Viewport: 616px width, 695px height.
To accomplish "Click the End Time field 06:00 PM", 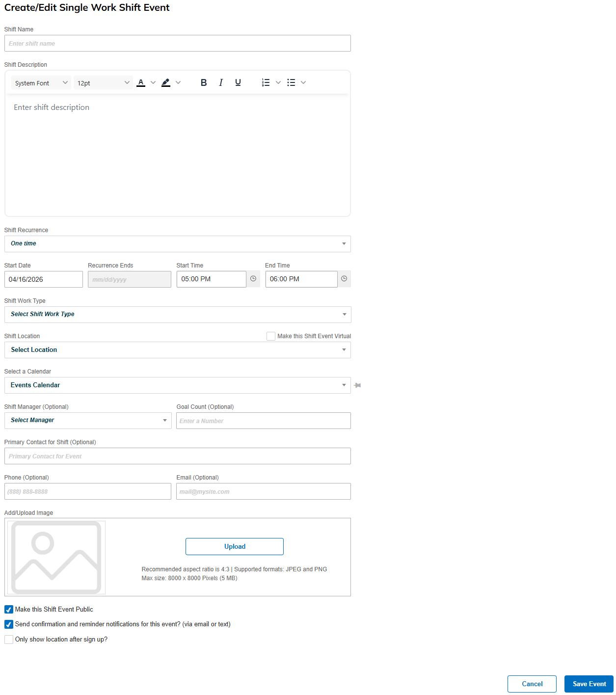I will (301, 279).
